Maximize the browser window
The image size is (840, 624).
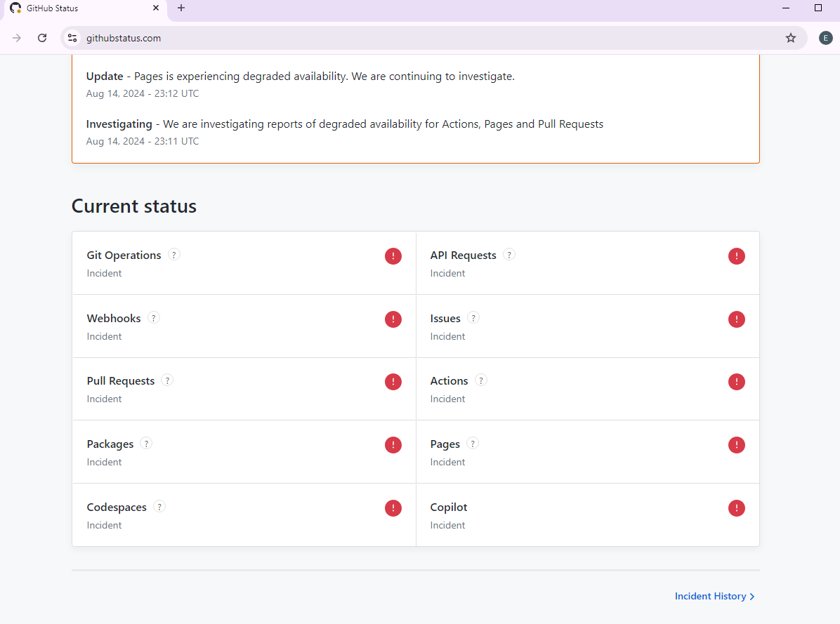[x=818, y=8]
